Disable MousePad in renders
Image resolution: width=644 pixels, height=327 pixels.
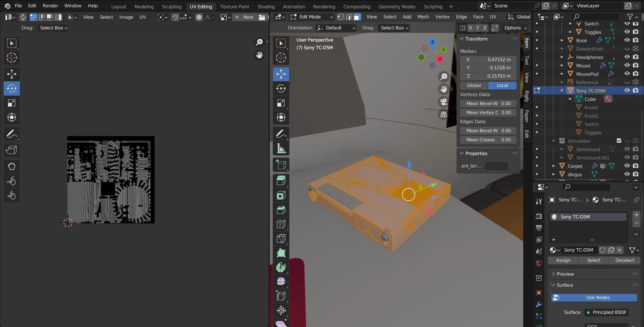pyautogui.click(x=636, y=74)
